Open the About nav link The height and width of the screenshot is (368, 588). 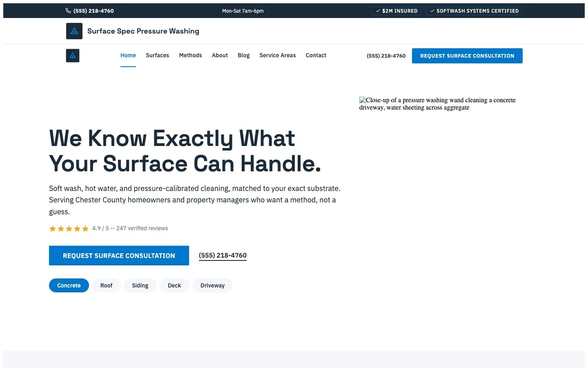pos(220,55)
